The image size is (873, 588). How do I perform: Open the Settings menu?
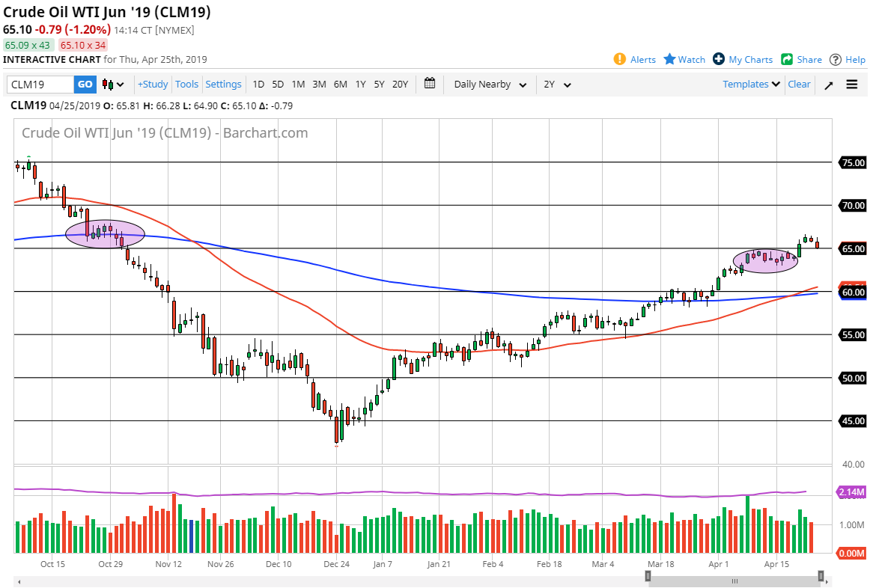223,85
